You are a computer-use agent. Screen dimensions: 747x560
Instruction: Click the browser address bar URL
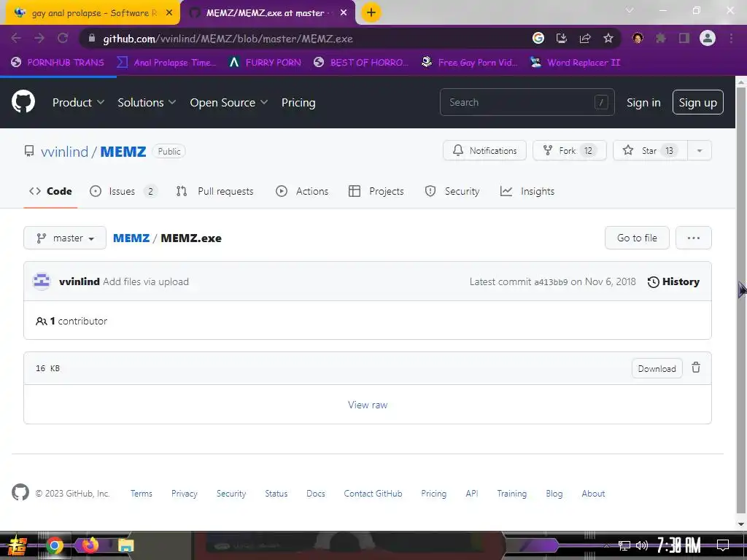(x=228, y=39)
